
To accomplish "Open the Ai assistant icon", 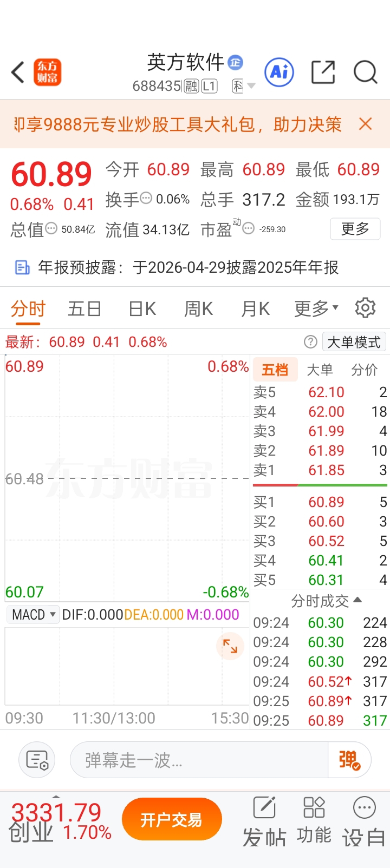I will pos(279,72).
